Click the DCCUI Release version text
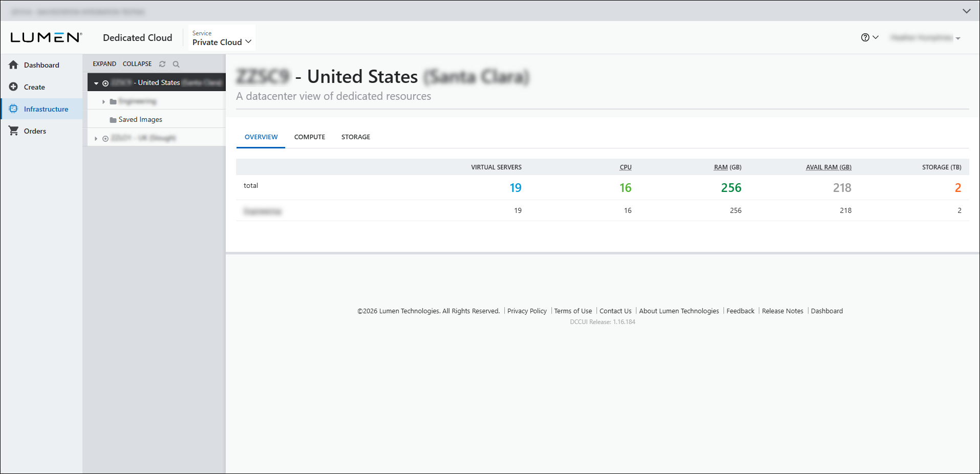The height and width of the screenshot is (474, 980). [x=603, y=322]
